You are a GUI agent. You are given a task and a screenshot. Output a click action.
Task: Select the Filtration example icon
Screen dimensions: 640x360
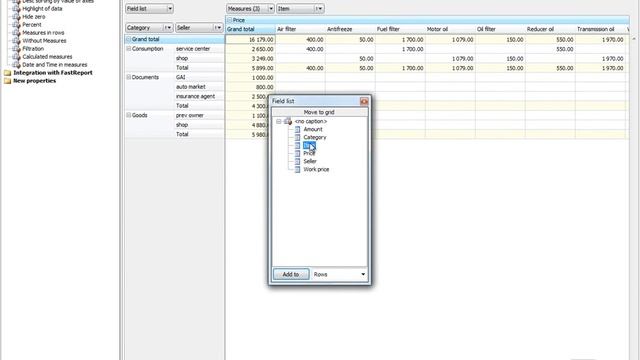[16, 49]
